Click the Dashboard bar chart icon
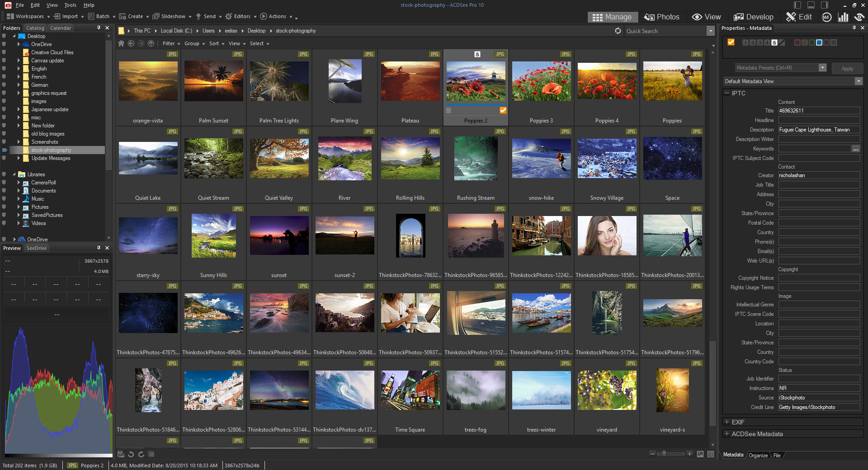This screenshot has width=868, height=470. point(843,17)
